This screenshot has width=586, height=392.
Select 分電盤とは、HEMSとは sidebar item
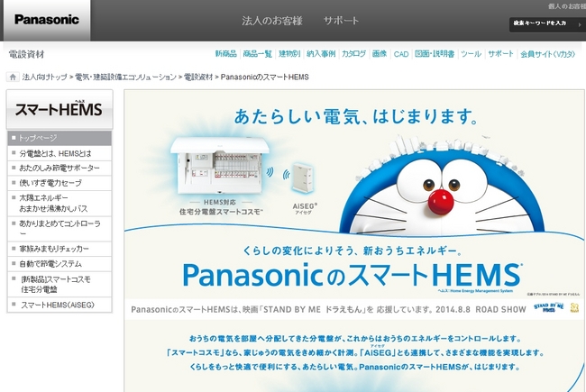click(60, 153)
